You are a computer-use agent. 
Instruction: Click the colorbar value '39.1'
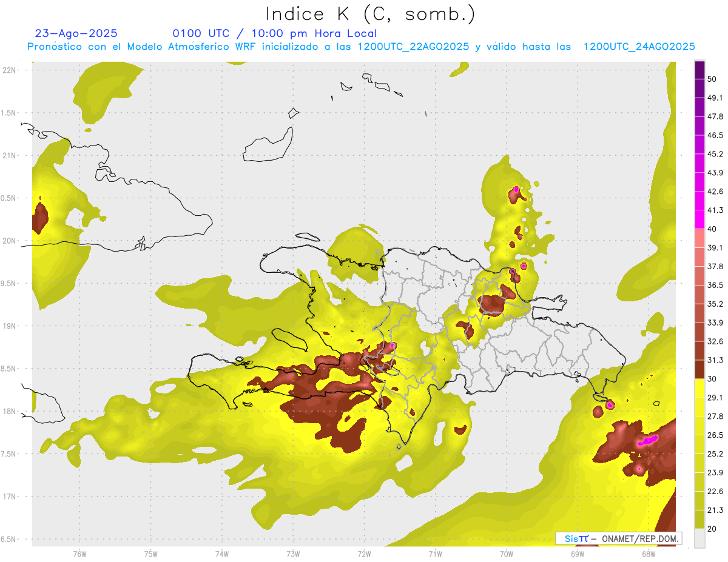click(x=715, y=247)
